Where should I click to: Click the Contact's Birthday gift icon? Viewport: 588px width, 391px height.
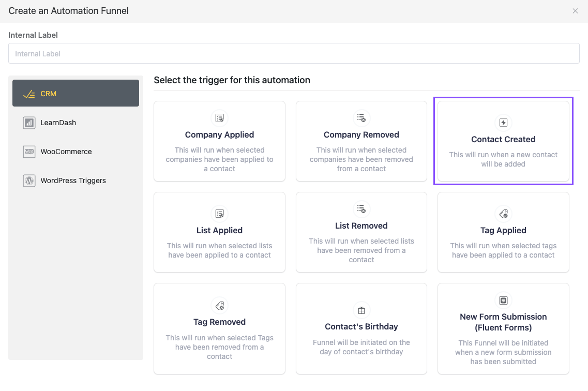pyautogui.click(x=361, y=310)
